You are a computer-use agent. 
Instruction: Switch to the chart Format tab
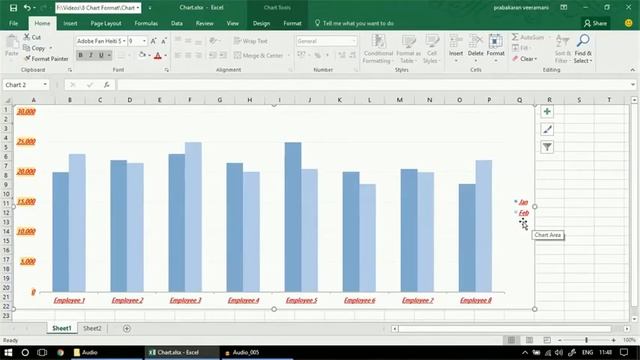point(292,23)
